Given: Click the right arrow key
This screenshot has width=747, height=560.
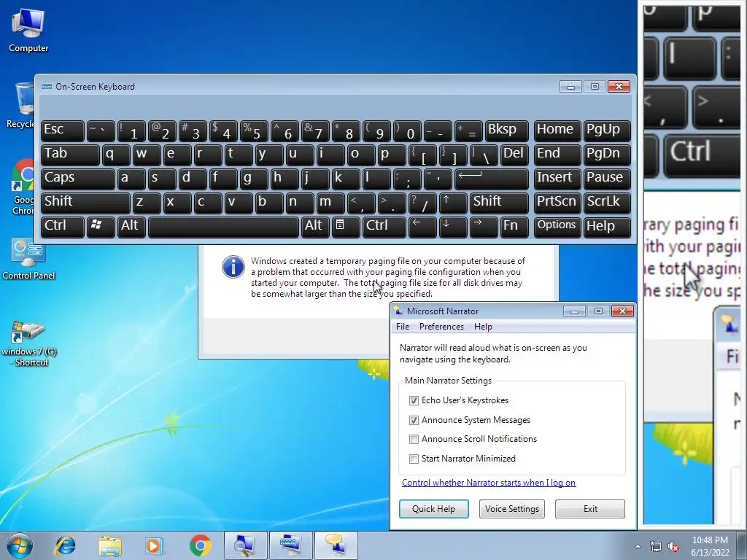Looking at the screenshot, I should (484, 227).
